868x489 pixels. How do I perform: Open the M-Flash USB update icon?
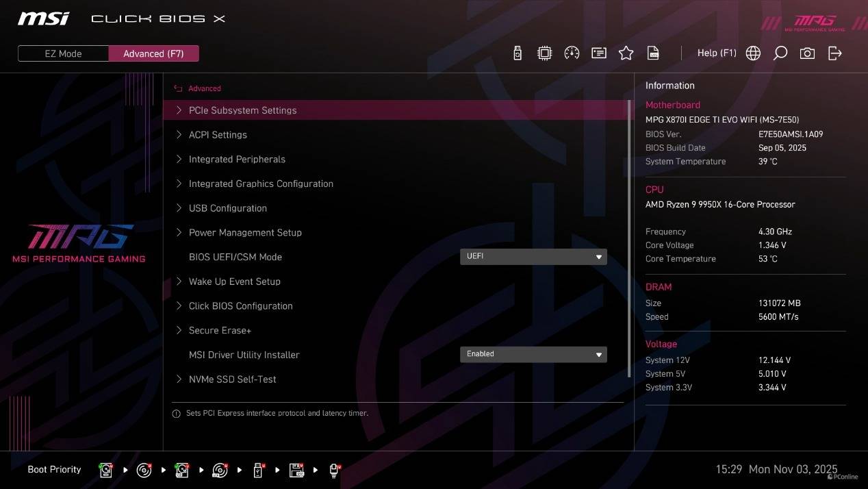point(518,53)
